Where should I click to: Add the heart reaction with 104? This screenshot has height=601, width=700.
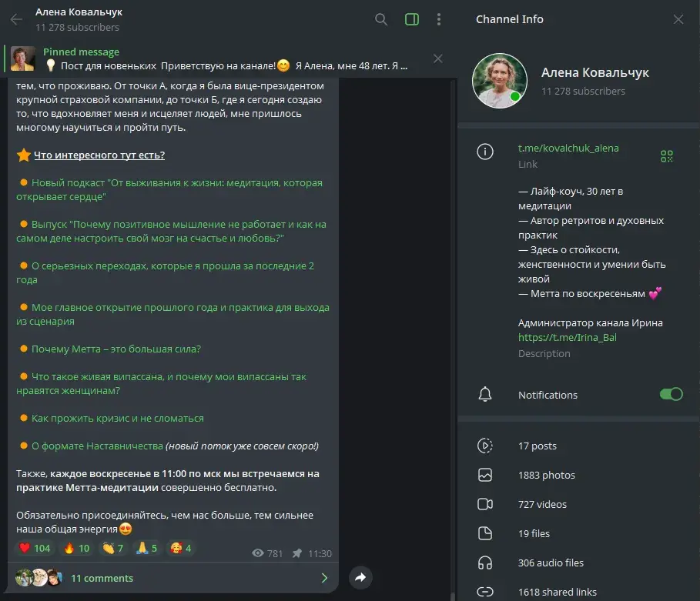click(x=35, y=548)
